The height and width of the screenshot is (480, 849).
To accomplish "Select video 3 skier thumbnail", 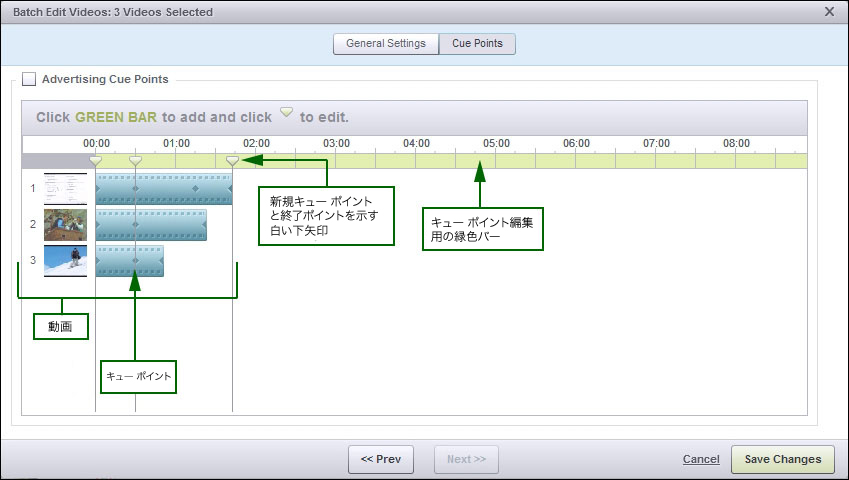I will click(x=66, y=261).
